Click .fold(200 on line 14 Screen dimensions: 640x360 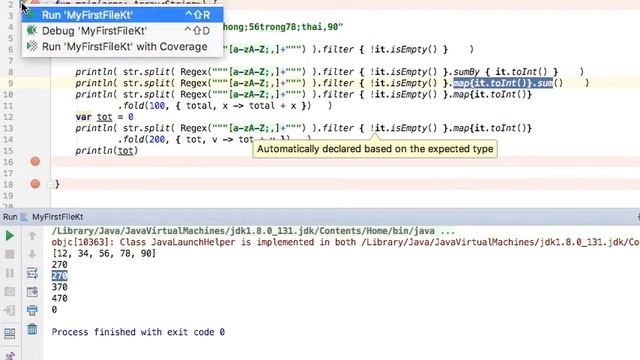pyautogui.click(x=142, y=140)
